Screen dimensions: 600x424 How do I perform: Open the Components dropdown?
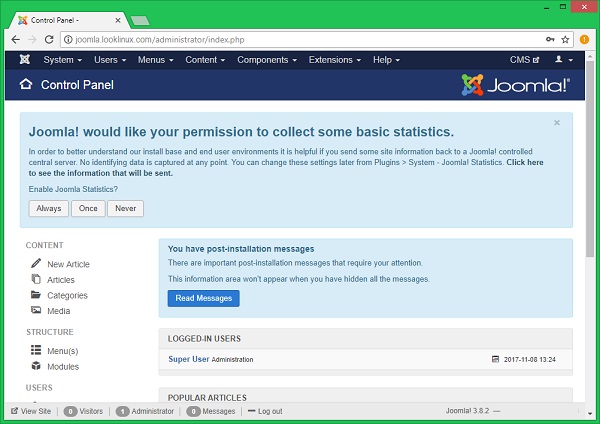click(x=267, y=60)
